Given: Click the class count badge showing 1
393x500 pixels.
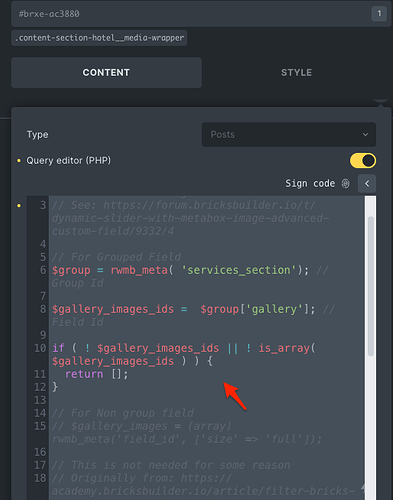Looking at the screenshot, I should click(x=379, y=14).
